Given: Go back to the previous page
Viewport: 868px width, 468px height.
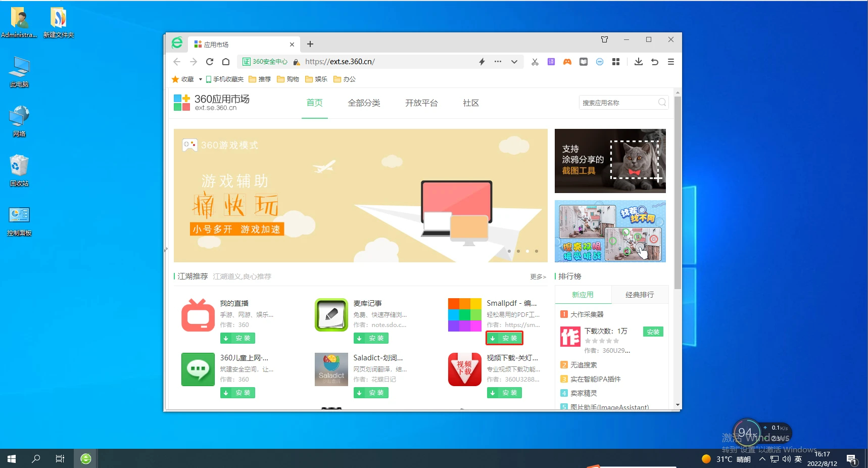Looking at the screenshot, I should (176, 62).
